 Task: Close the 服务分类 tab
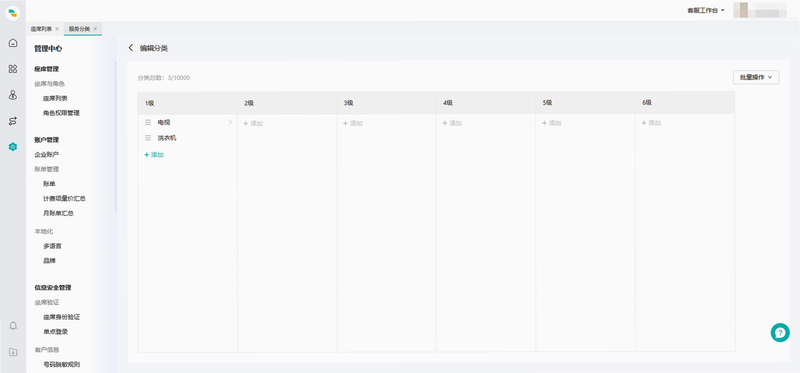pyautogui.click(x=95, y=29)
